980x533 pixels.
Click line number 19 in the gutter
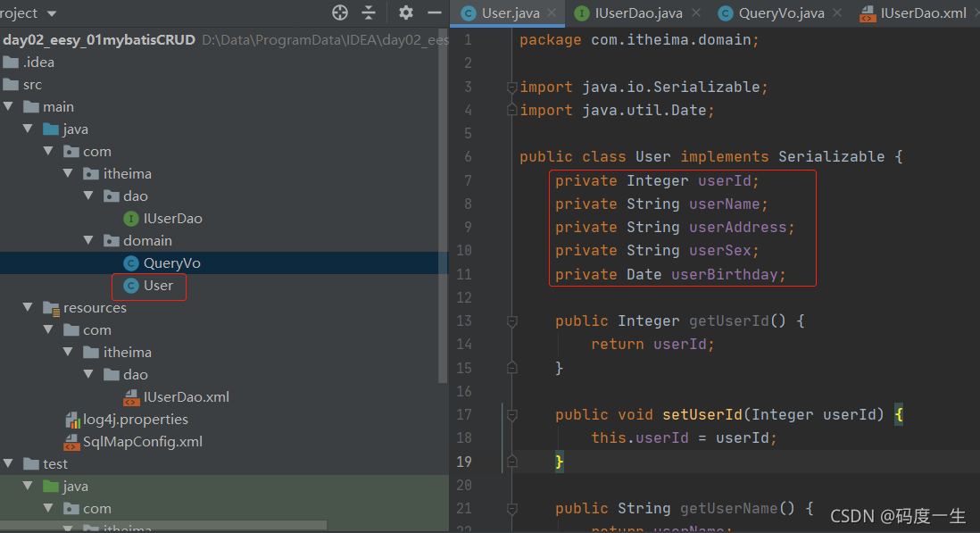click(464, 462)
